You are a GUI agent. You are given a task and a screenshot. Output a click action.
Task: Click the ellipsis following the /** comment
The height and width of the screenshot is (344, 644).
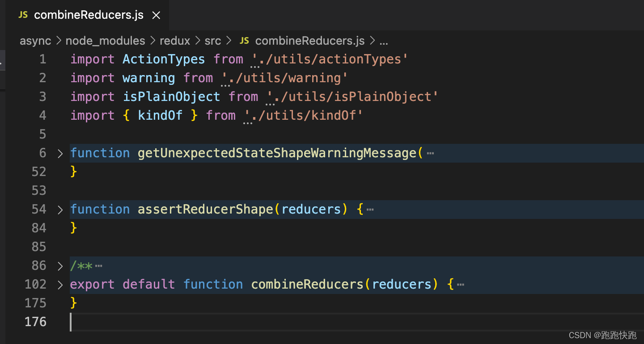[x=97, y=265]
